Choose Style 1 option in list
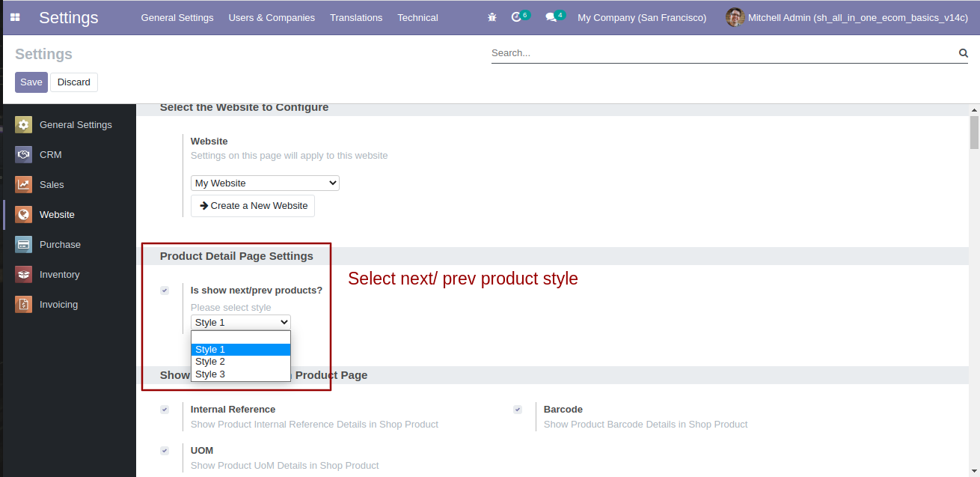Image resolution: width=980 pixels, height=477 pixels. click(x=241, y=350)
